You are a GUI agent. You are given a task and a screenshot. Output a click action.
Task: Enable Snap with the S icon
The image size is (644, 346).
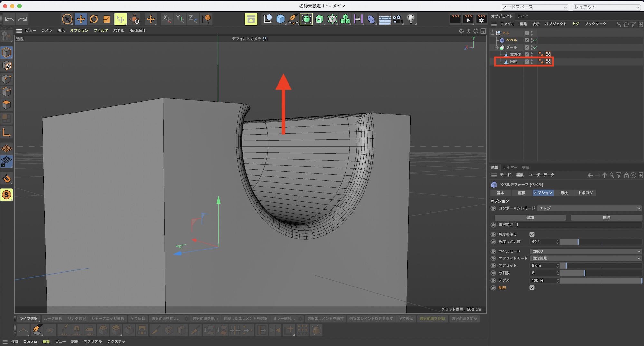[x=6, y=195]
